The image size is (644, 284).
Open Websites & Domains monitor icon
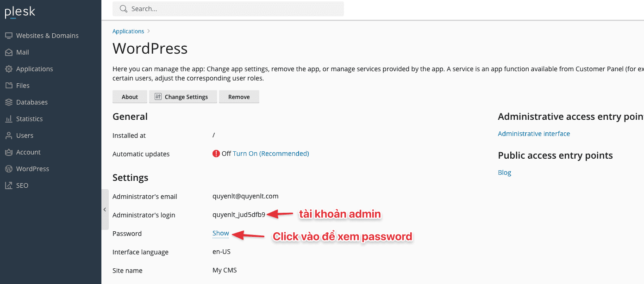8,36
